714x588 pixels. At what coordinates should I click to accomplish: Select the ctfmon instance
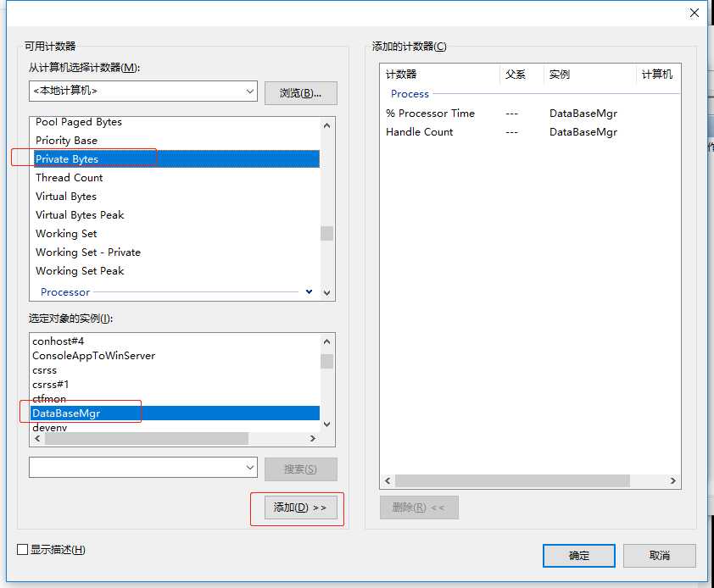(176, 399)
